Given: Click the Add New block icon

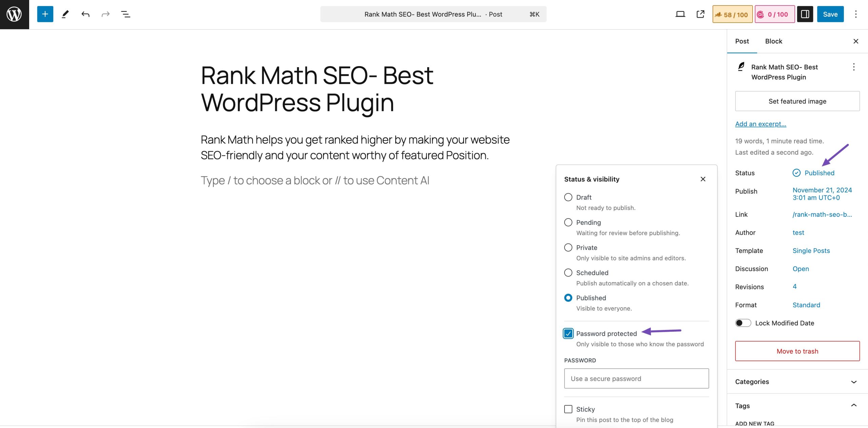Looking at the screenshot, I should [x=44, y=14].
